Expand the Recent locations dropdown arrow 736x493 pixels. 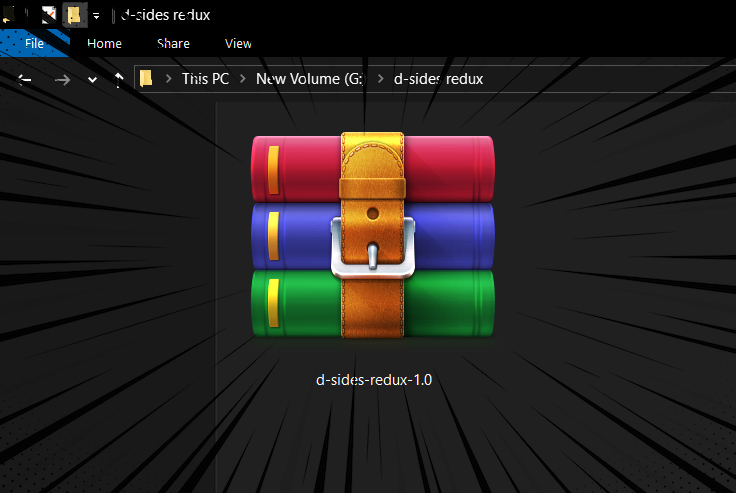pos(92,80)
